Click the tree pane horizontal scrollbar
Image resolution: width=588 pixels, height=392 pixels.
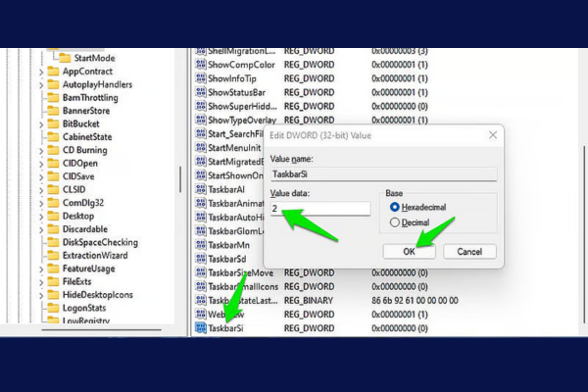(x=101, y=329)
